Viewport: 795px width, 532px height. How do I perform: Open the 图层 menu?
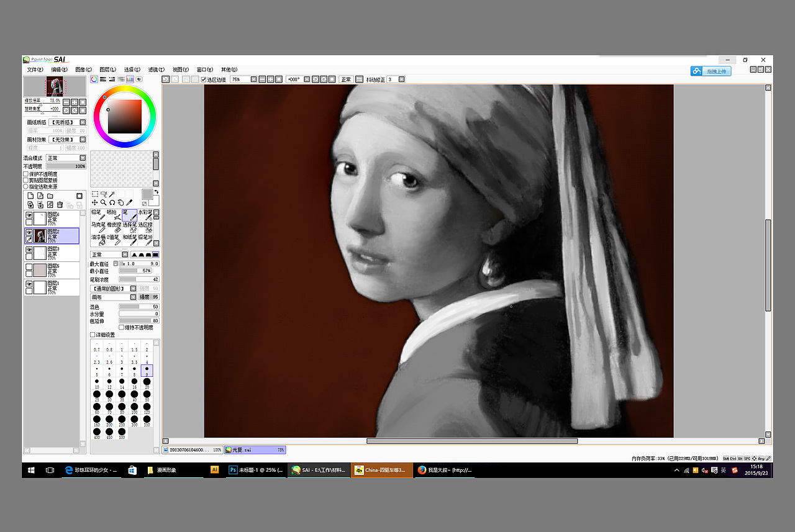click(x=107, y=70)
